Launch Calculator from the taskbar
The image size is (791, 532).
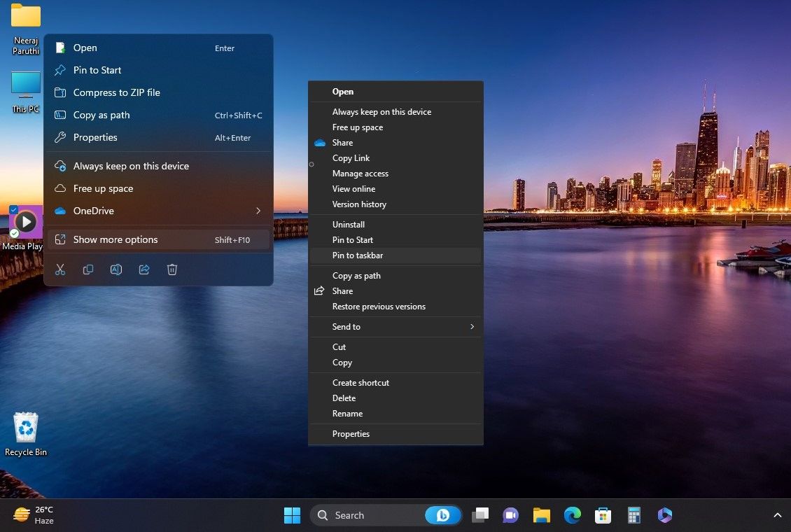pos(633,515)
